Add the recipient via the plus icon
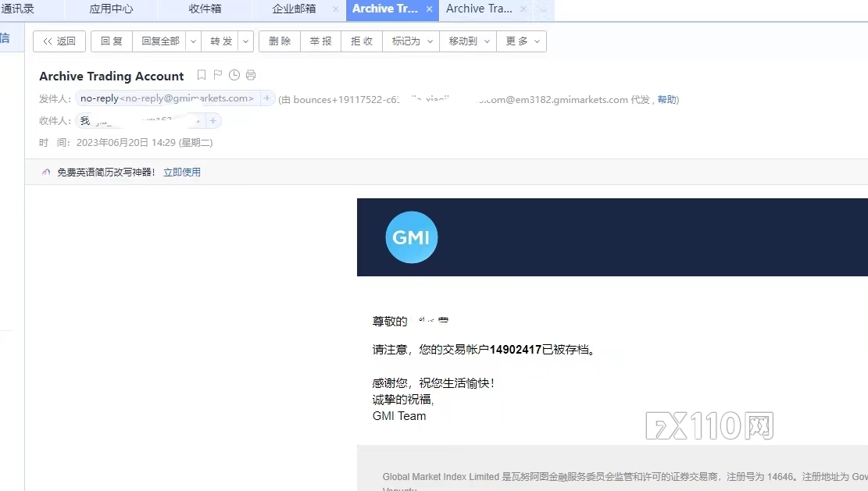This screenshot has height=491, width=868. click(x=213, y=120)
